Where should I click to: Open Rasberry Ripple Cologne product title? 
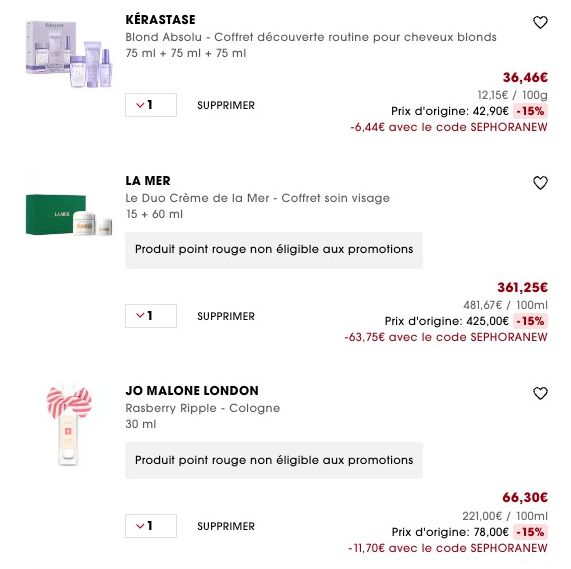[202, 408]
